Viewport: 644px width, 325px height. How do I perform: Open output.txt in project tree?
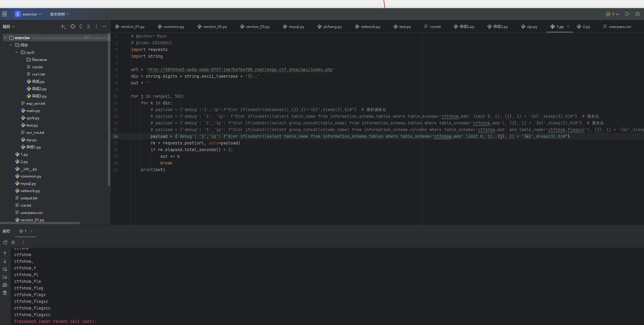(x=26, y=198)
